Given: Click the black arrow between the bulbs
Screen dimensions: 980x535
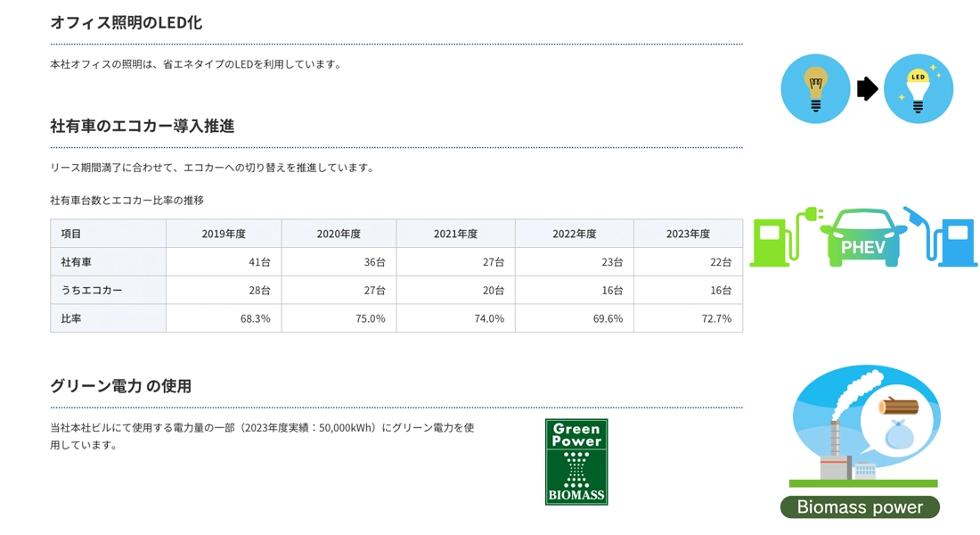Looking at the screenshot, I should pos(867,89).
